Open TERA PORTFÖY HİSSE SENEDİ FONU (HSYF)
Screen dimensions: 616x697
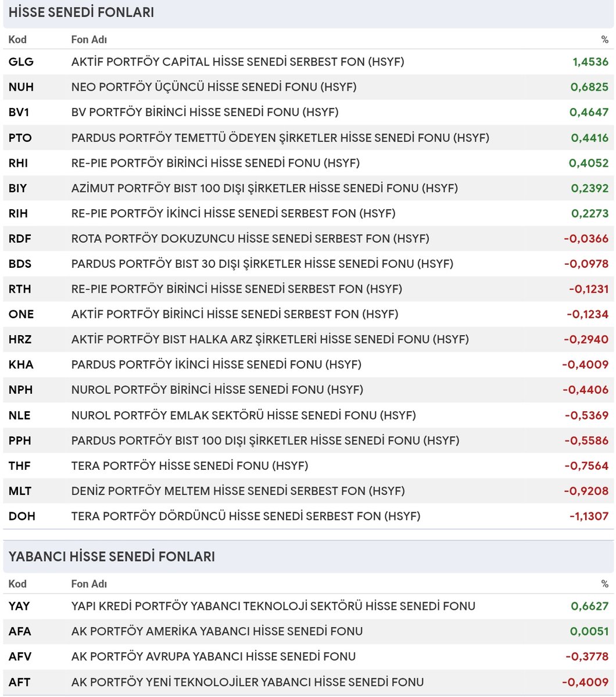(190, 466)
